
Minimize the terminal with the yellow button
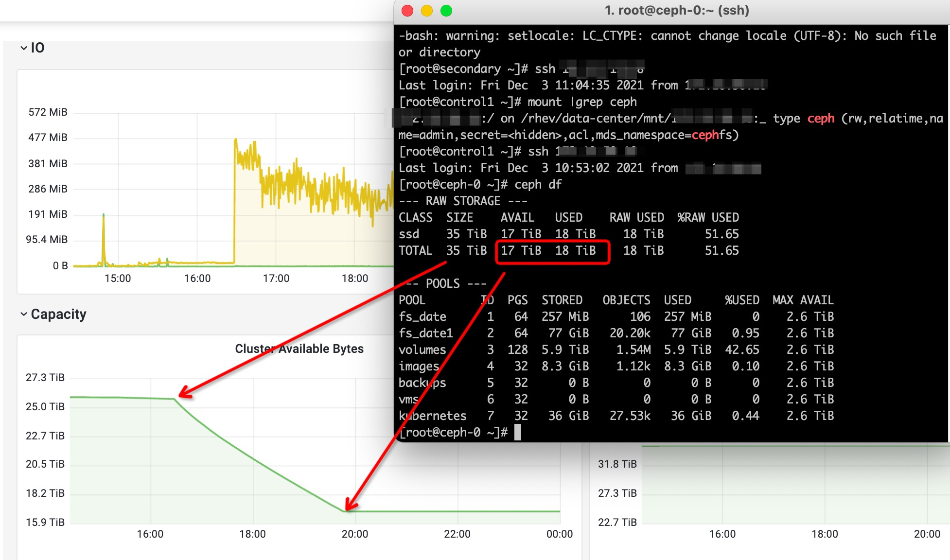pos(427,11)
